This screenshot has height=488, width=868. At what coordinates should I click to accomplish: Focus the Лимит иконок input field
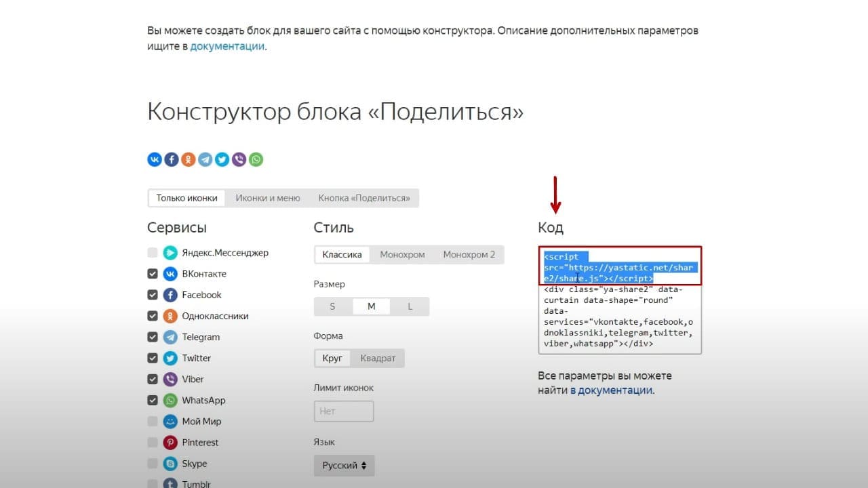344,411
